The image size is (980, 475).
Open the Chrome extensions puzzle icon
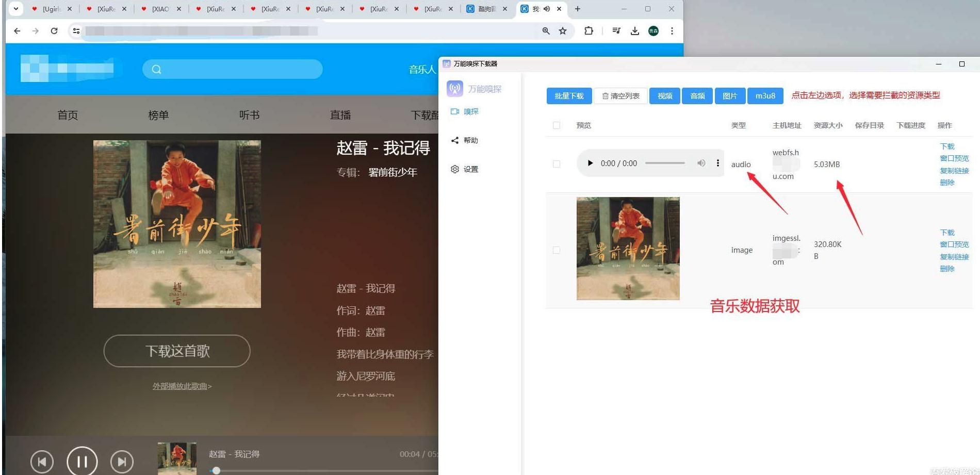589,31
